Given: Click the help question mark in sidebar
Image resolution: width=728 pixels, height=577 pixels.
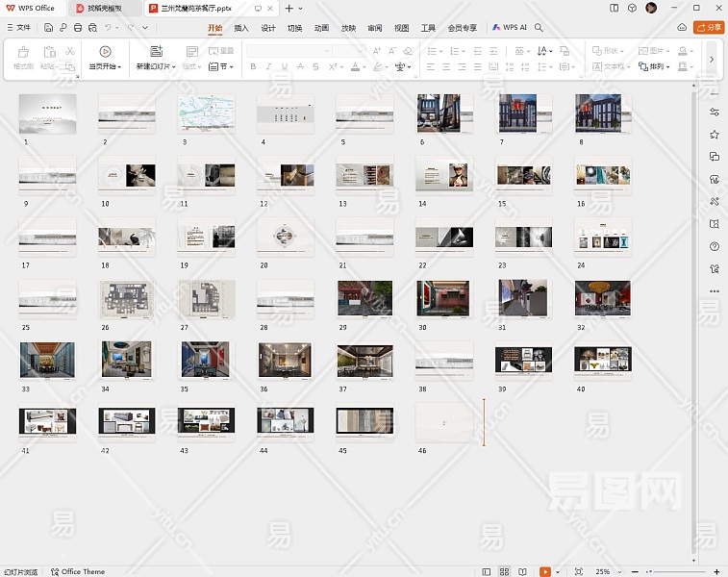Looking at the screenshot, I should [x=714, y=246].
